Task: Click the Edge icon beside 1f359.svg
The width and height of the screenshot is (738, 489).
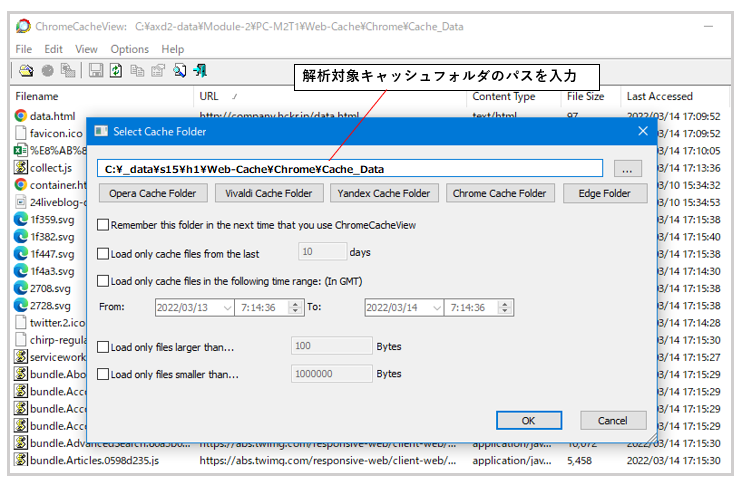Action: 20,219
